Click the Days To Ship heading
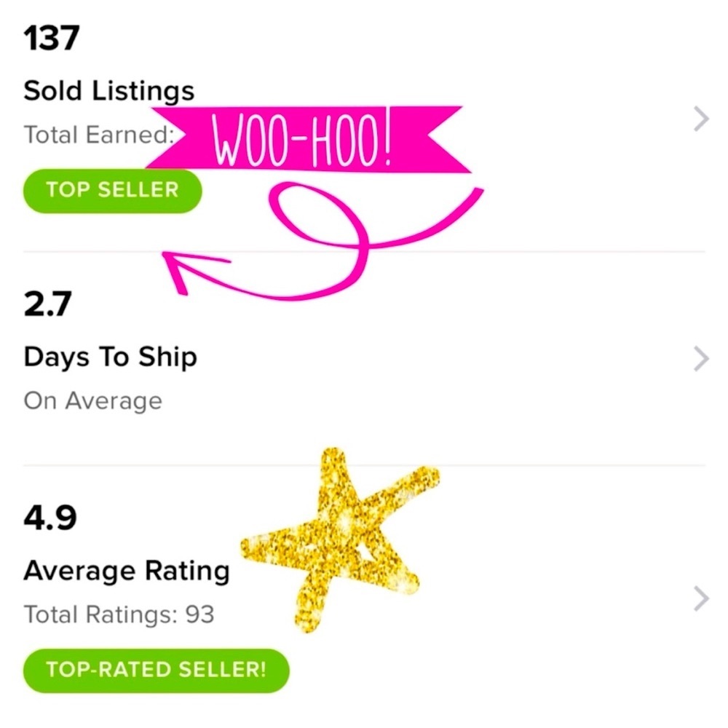Screen dimensions: 728x728 tap(111, 357)
